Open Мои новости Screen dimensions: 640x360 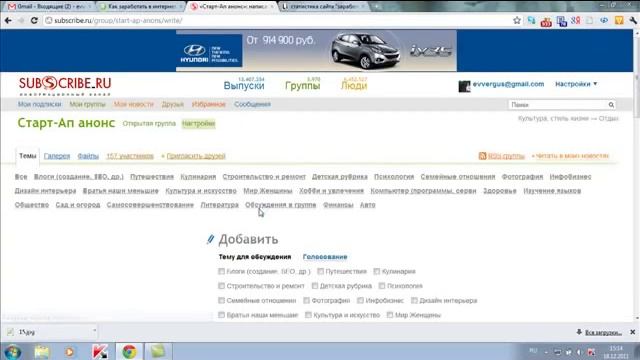(x=134, y=104)
